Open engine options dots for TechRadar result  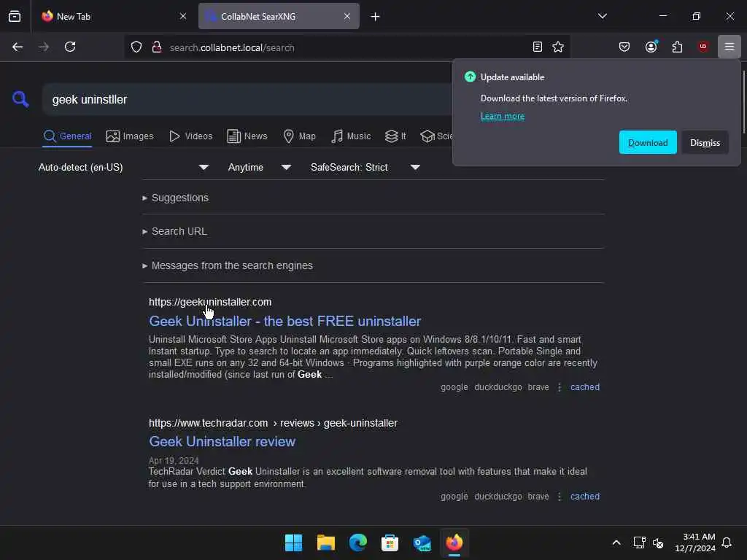pos(560,496)
